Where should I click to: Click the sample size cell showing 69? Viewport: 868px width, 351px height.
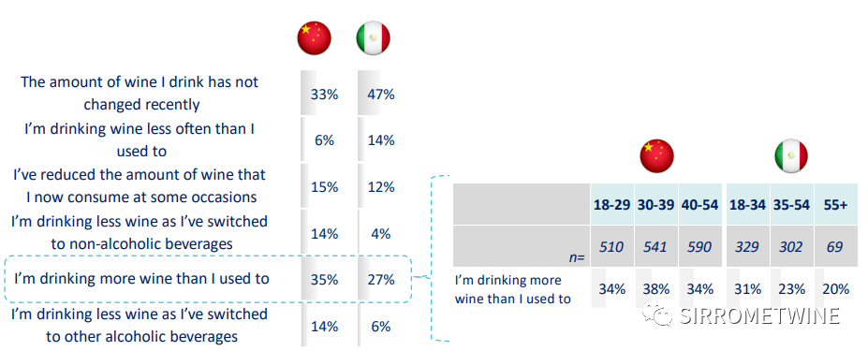click(x=835, y=246)
